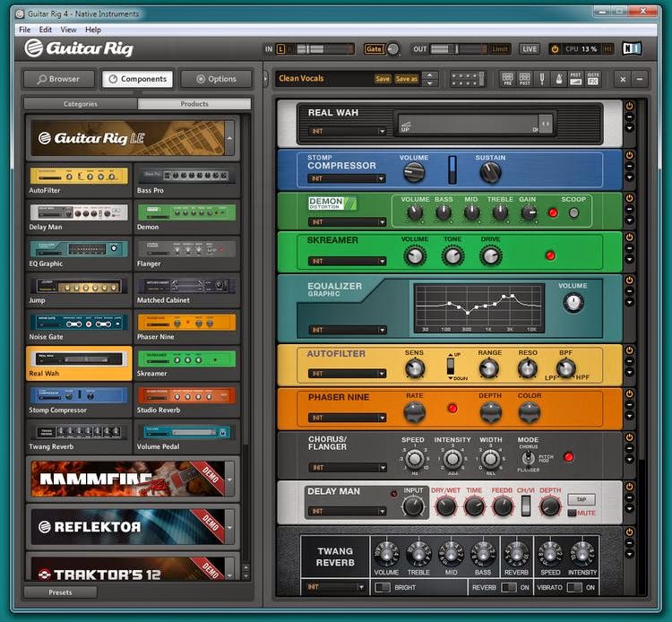Open the AutoFilter INIT preset dropdown
672x622 pixels.
(347, 374)
